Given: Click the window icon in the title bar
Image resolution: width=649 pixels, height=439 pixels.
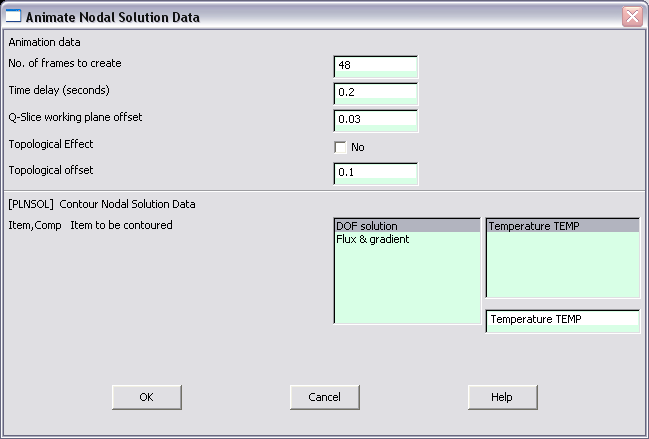Looking at the screenshot, I should click(13, 16).
